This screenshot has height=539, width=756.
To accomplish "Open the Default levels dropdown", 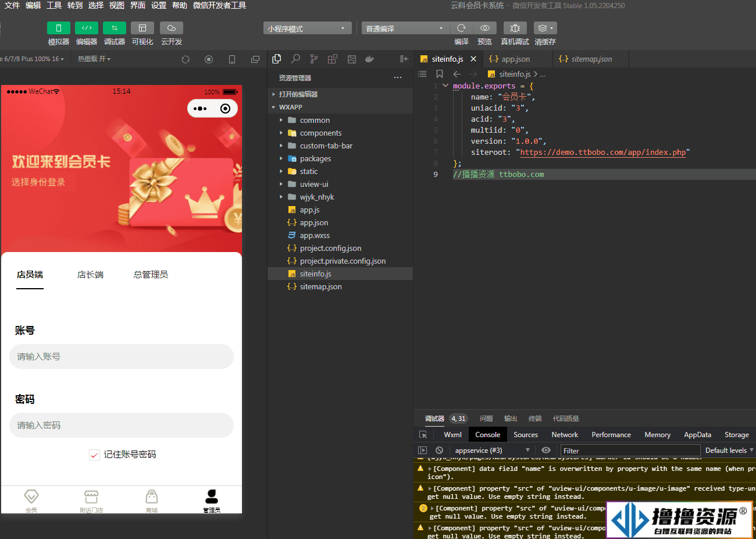I will [x=729, y=450].
